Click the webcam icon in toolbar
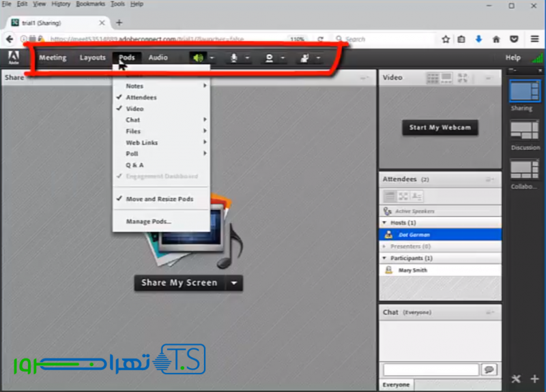The image size is (546, 392). [270, 58]
